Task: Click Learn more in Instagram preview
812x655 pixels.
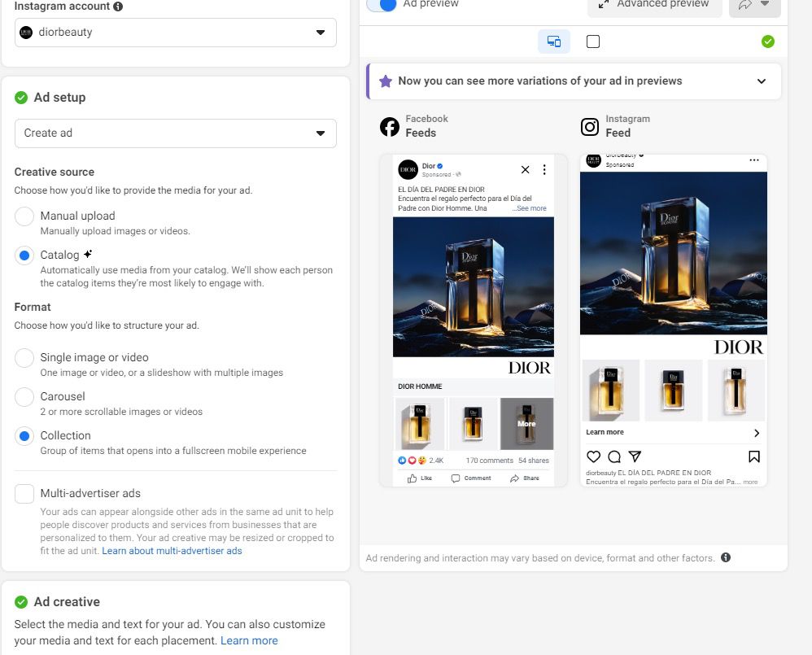Action: pyautogui.click(x=605, y=432)
